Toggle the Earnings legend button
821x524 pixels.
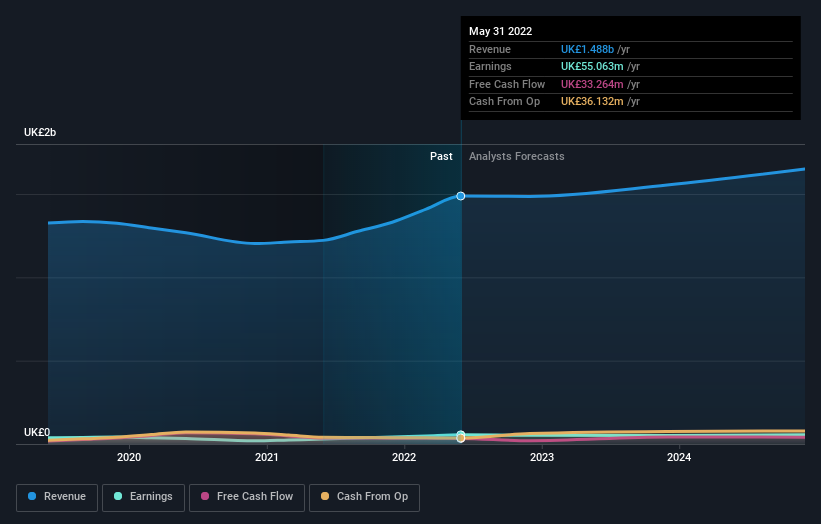tap(143, 497)
